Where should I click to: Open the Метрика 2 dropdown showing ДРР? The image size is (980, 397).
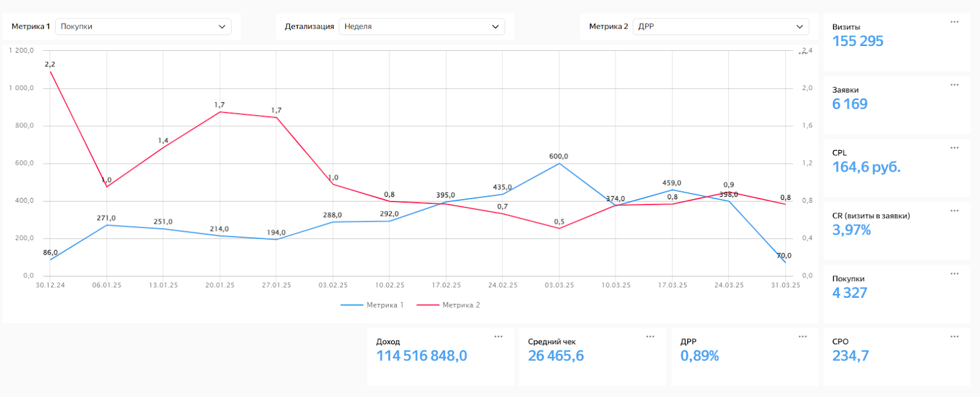[720, 26]
